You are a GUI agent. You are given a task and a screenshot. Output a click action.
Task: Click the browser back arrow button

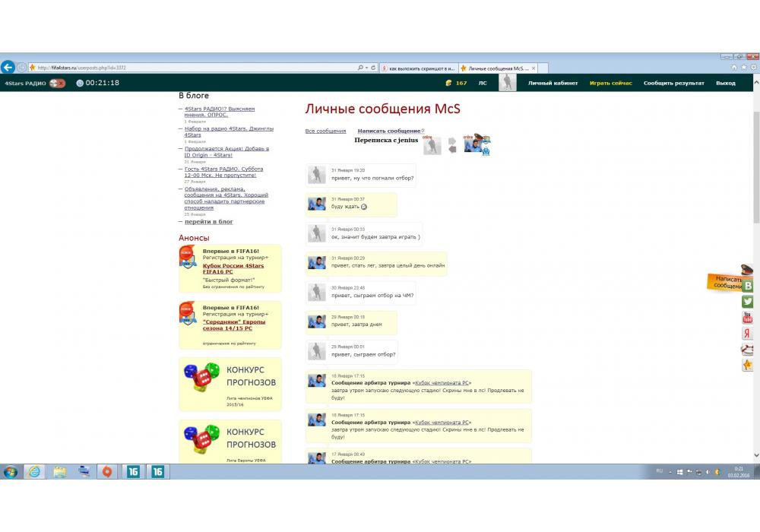pyautogui.click(x=8, y=67)
